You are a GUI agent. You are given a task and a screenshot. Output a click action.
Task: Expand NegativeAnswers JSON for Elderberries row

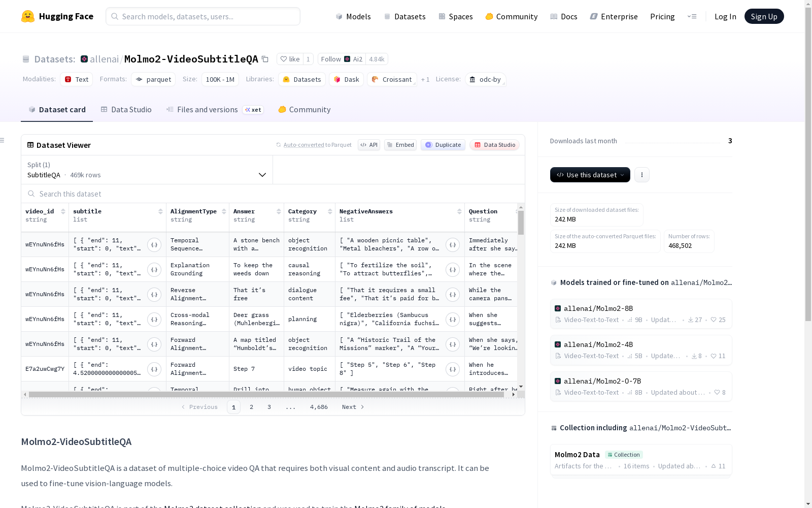pyautogui.click(x=453, y=320)
